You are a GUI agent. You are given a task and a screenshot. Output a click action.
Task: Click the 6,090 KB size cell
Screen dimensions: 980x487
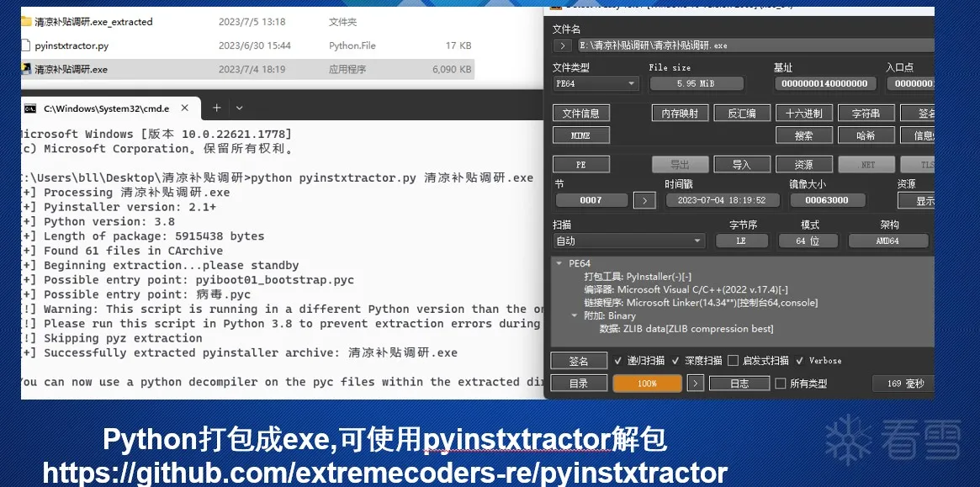(x=451, y=70)
